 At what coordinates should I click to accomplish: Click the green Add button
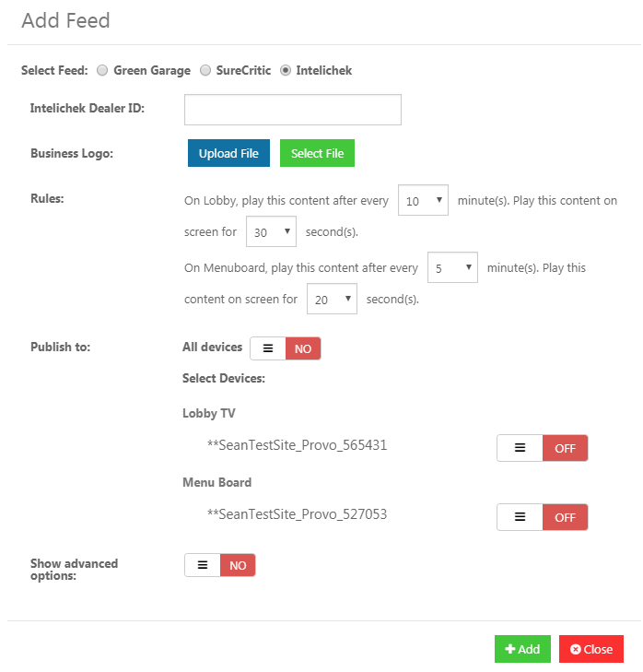pyautogui.click(x=522, y=649)
